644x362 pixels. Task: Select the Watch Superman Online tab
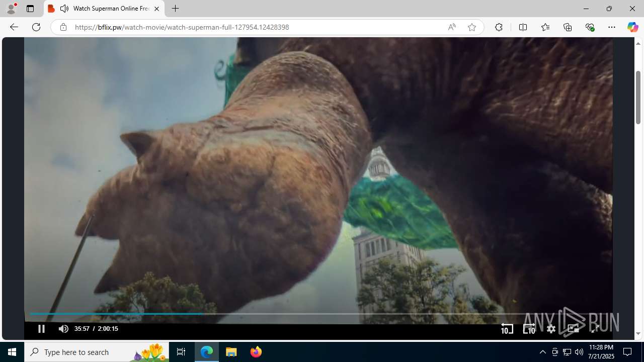104,9
